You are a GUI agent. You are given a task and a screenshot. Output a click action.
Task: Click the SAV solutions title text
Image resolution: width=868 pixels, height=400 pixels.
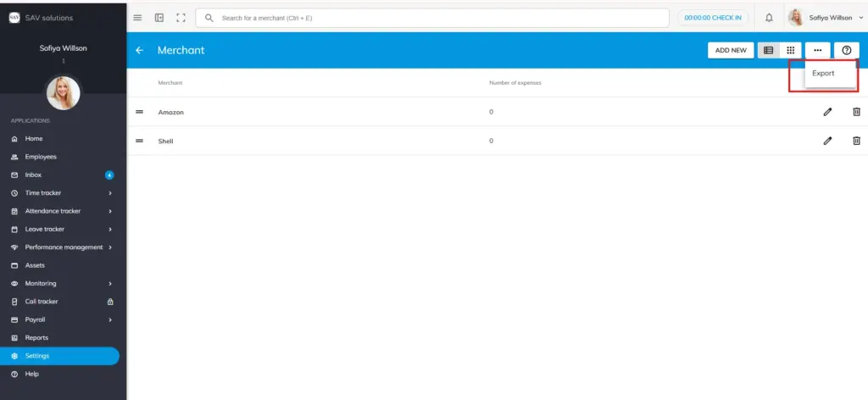coord(48,18)
